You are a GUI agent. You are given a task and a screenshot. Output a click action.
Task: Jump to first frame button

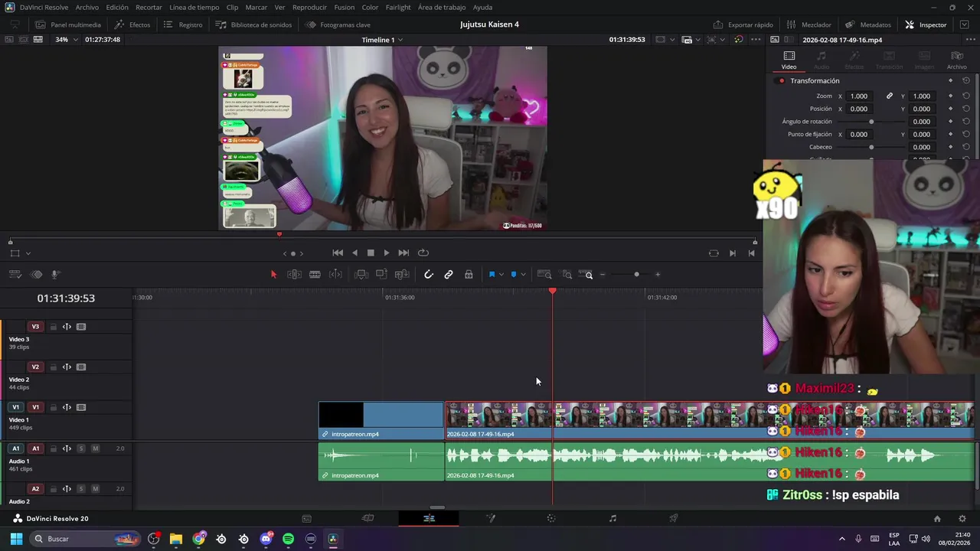click(x=338, y=253)
